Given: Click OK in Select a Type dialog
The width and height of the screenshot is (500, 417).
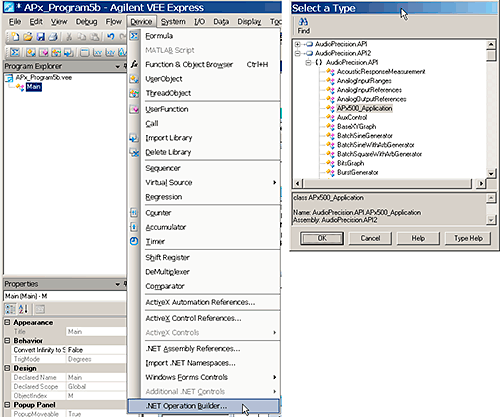Looking at the screenshot, I should coord(322,238).
